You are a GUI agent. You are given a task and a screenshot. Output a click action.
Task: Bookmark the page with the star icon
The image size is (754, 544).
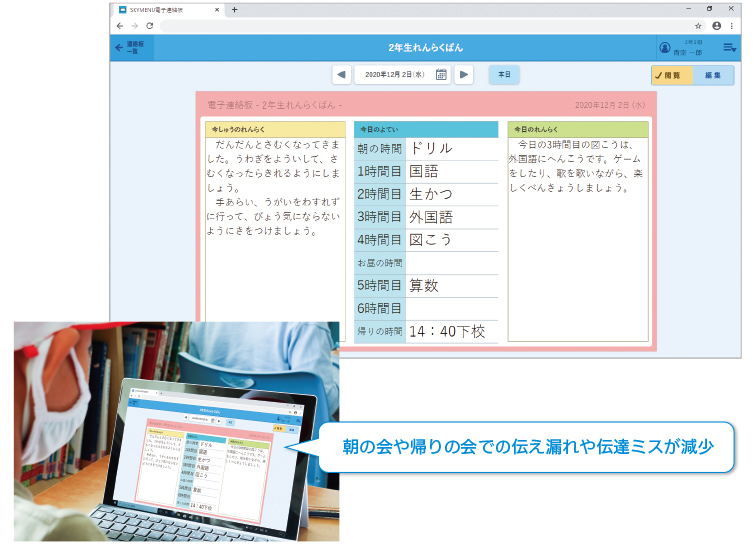tap(698, 26)
